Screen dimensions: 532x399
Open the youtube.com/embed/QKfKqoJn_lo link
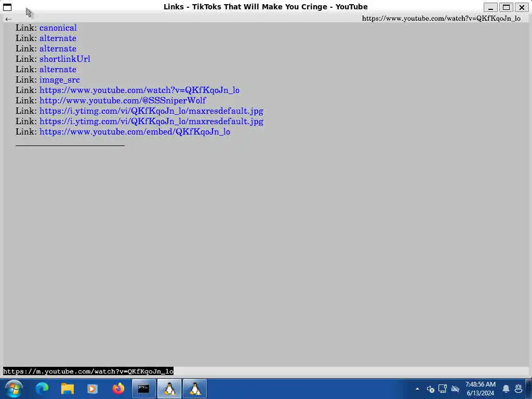point(135,131)
